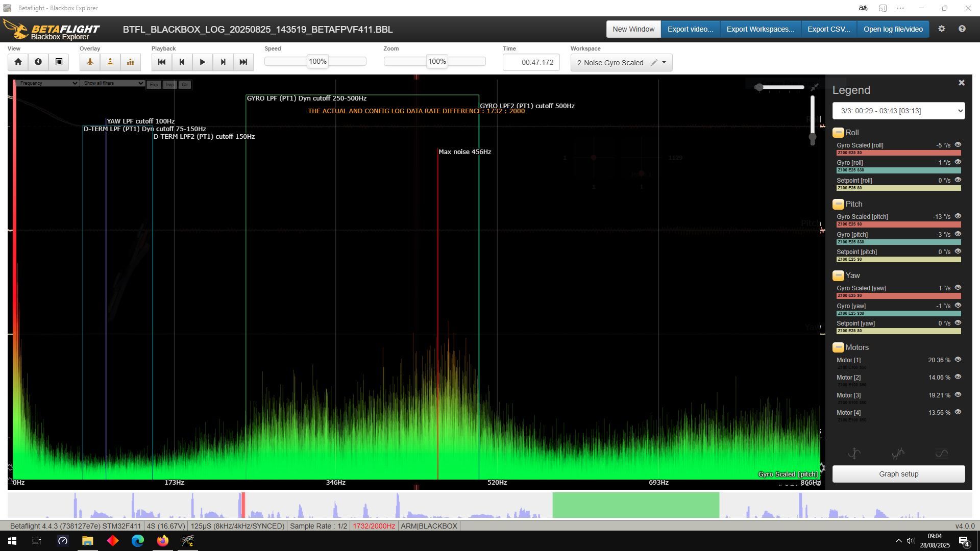Open Firefox from the taskbar
This screenshot has height=551, width=980.
click(162, 541)
